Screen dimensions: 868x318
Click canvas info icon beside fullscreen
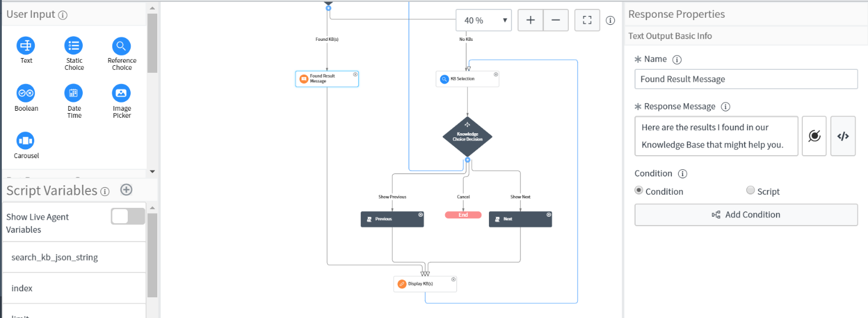611,20
